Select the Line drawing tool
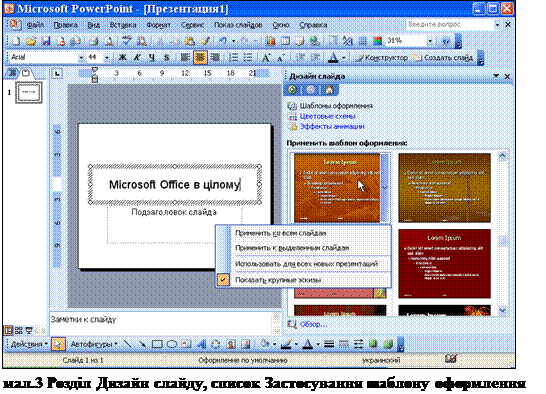The height and width of the screenshot is (394, 546). click(127, 344)
